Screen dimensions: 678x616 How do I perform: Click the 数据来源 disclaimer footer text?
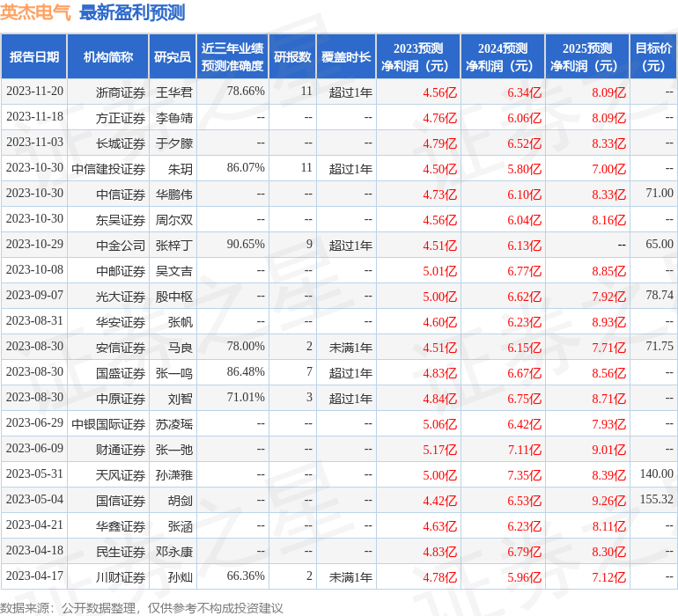pos(142,608)
